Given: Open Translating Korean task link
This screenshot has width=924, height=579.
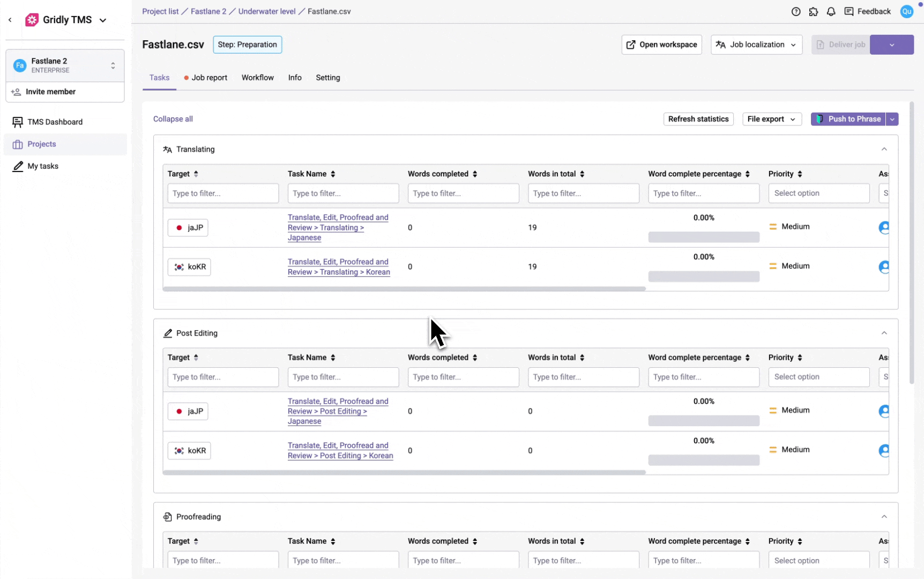Looking at the screenshot, I should [x=338, y=267].
